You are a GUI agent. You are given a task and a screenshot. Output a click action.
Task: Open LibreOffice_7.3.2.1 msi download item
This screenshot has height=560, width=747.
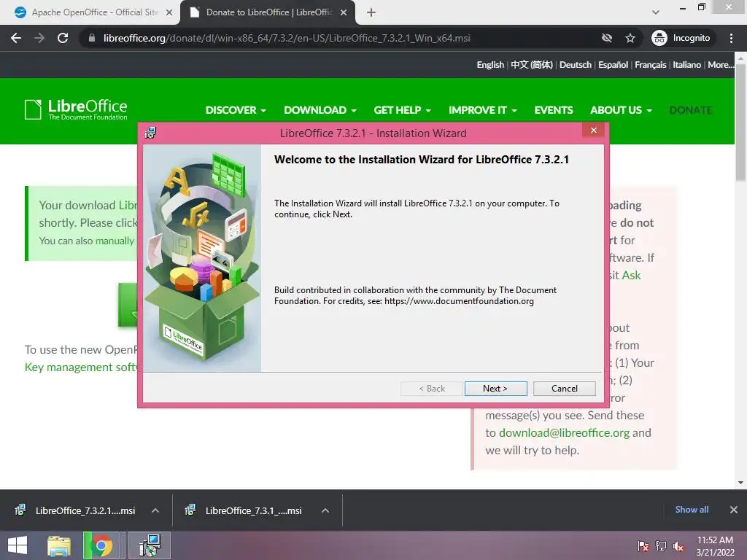(76, 510)
